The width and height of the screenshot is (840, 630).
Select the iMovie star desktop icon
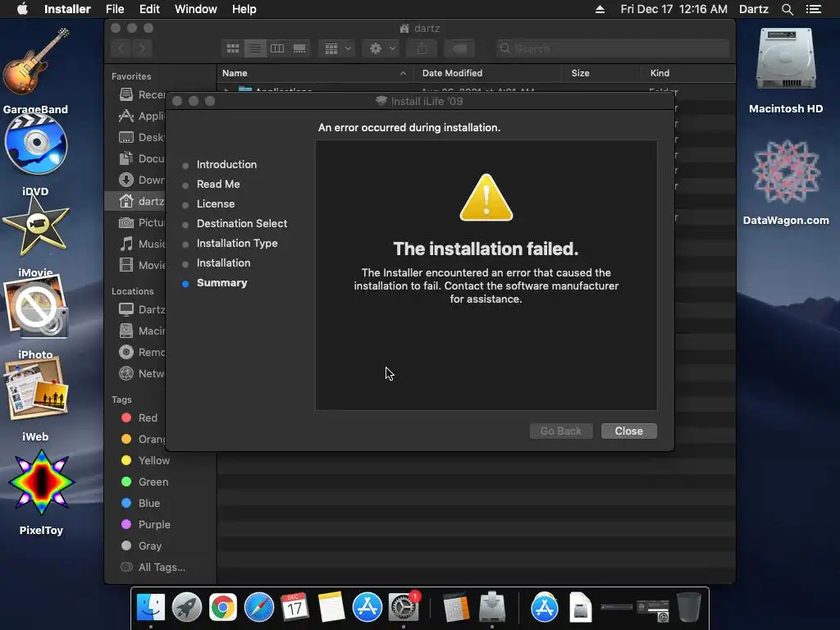(x=36, y=235)
